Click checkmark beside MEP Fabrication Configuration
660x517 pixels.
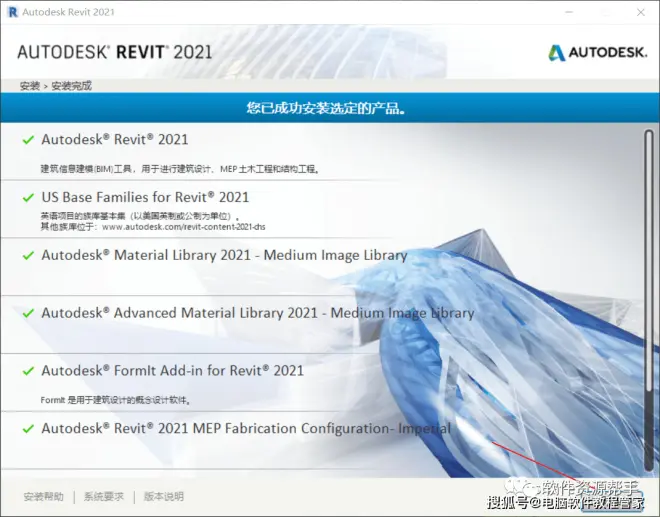28,429
